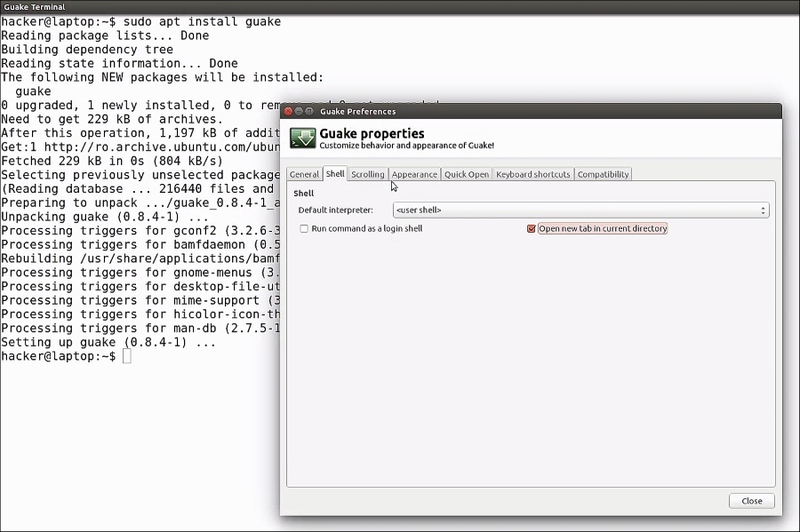
Task: Click the 'Setting up guake (0.8.4-1)' line
Action: (108, 343)
